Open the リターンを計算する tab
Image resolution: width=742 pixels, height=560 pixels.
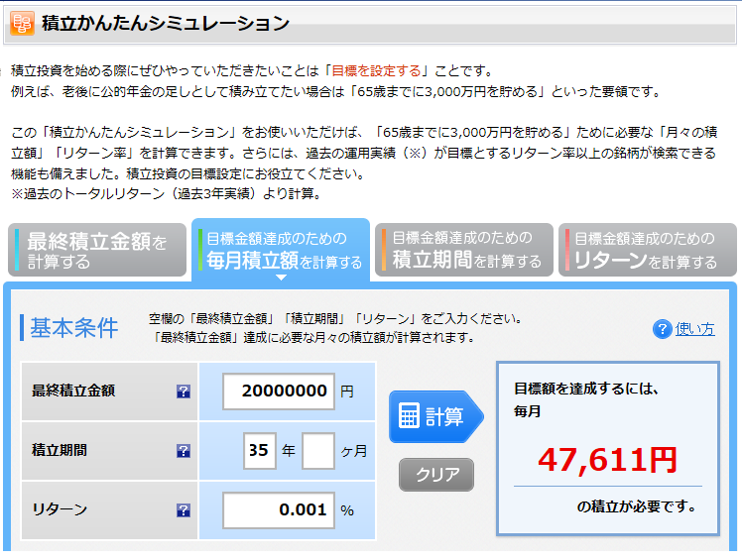(x=648, y=250)
